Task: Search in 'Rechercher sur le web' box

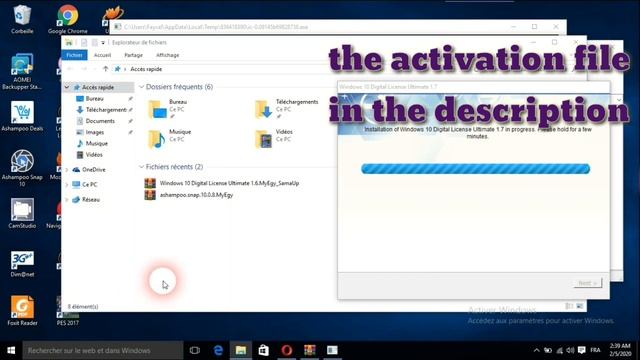Action: (102, 350)
